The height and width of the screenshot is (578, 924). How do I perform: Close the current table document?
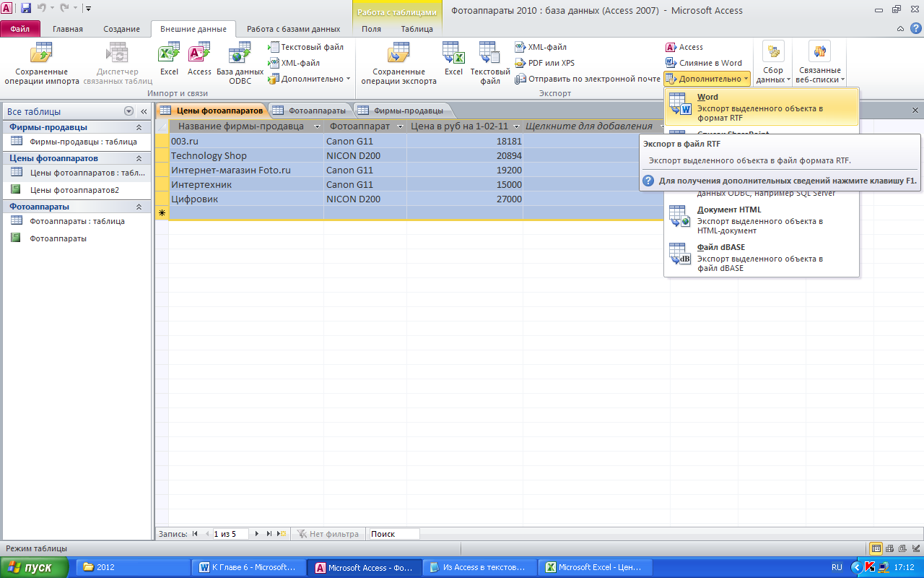pyautogui.click(x=915, y=111)
